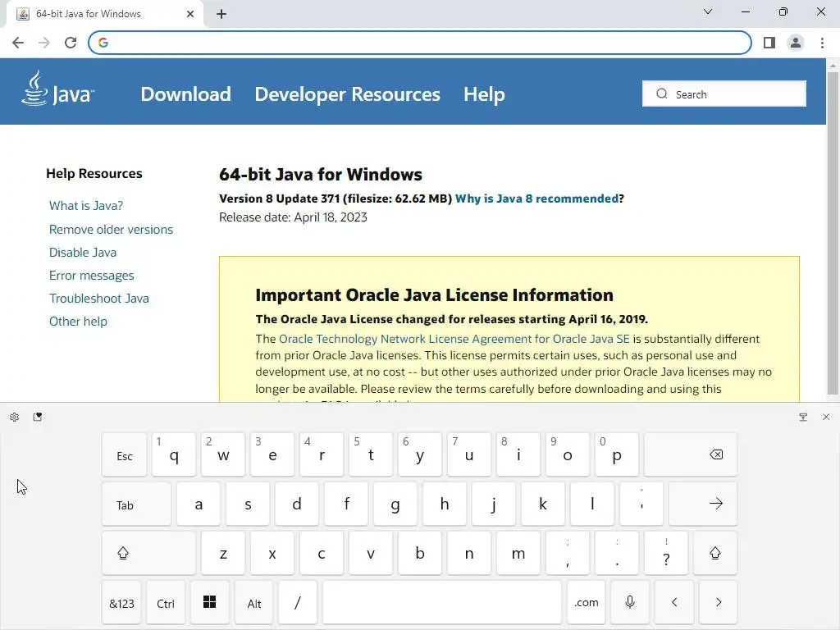Open Oracle Technology Network License Agreement link
The image size is (840, 630).
(454, 339)
